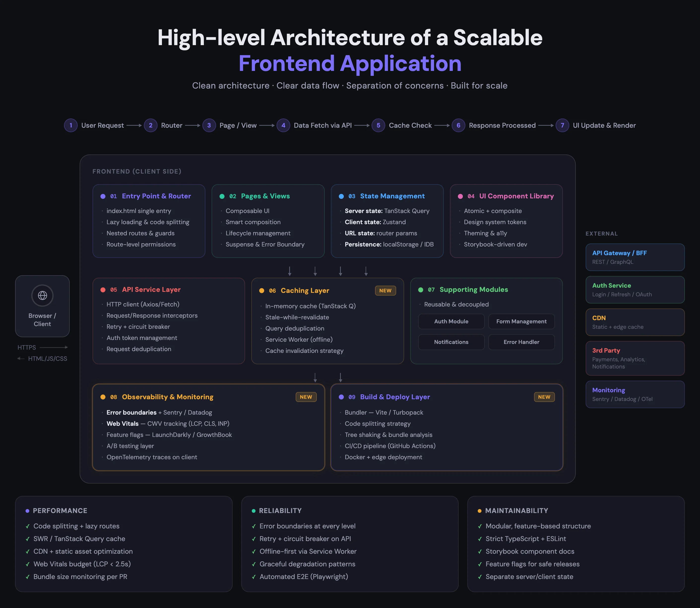This screenshot has height=608, width=700.
Task: Click the checkmark next to Web Vitals budget
Action: click(28, 565)
